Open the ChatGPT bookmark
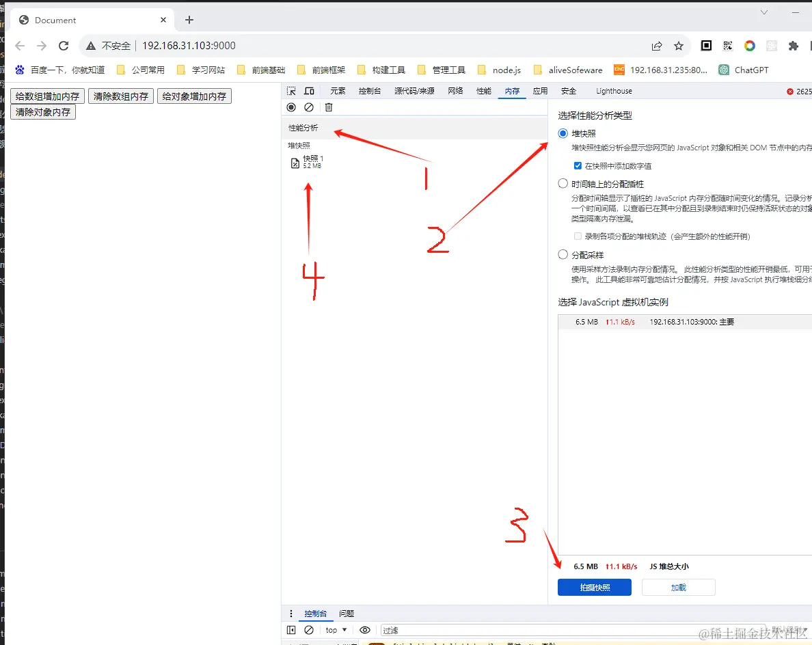The width and height of the screenshot is (812, 645). [744, 70]
